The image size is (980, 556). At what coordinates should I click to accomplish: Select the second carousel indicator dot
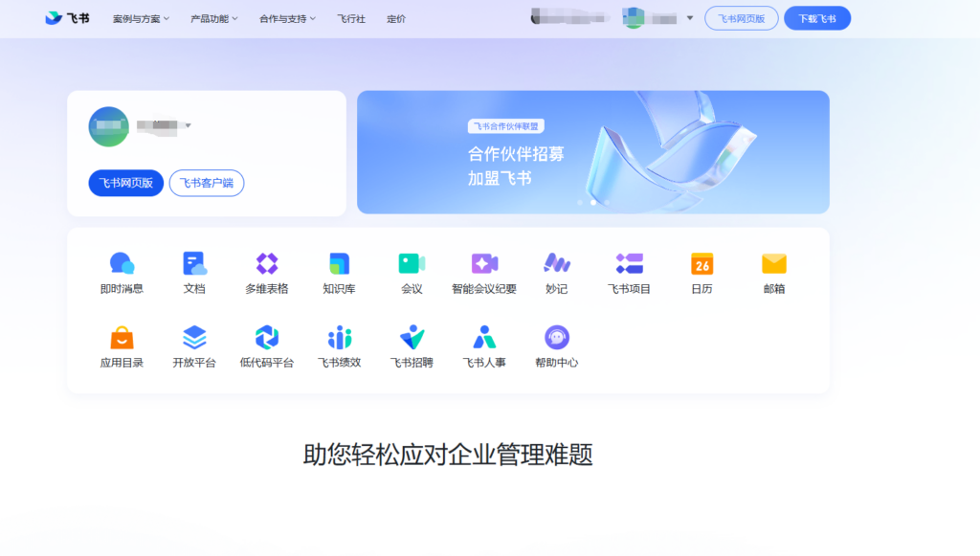point(592,201)
